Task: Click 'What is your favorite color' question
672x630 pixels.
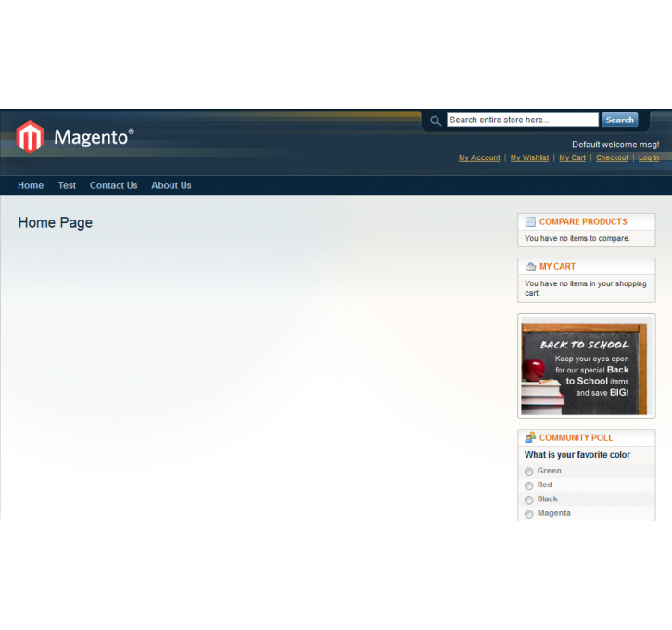Action: click(x=577, y=455)
